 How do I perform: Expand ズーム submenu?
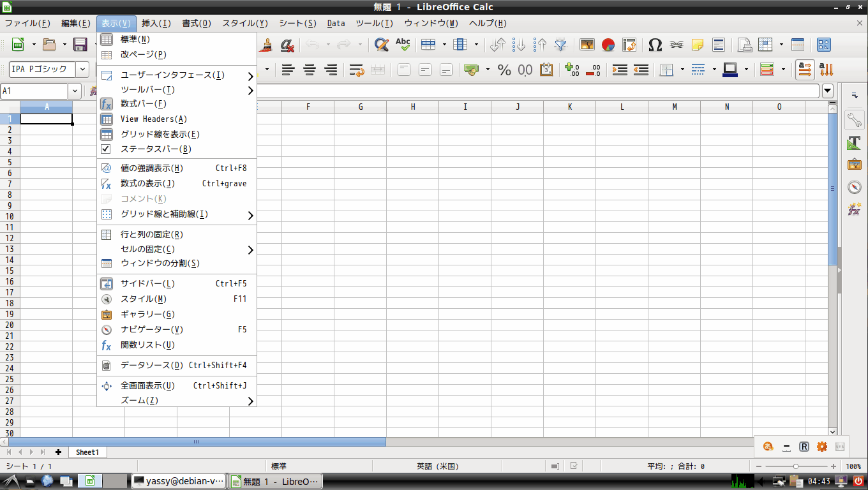tap(177, 401)
